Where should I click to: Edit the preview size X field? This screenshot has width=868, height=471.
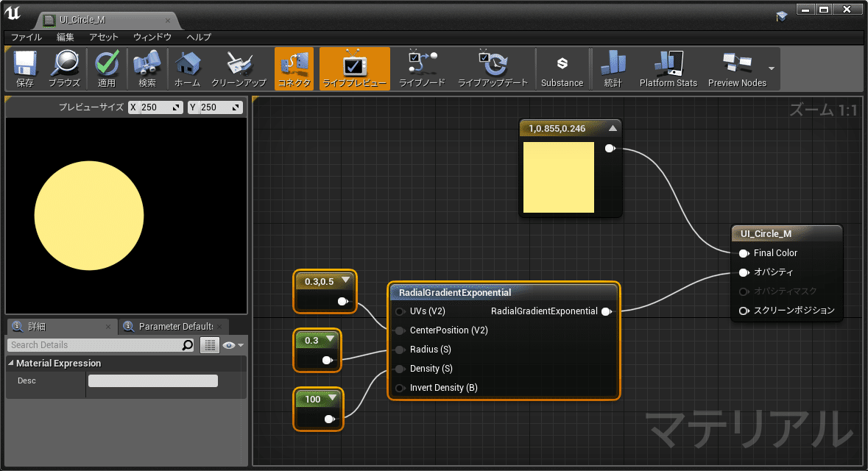tap(155, 107)
